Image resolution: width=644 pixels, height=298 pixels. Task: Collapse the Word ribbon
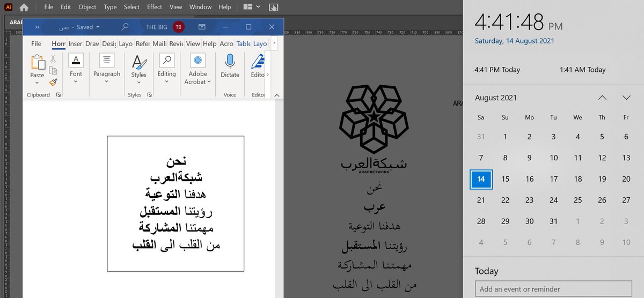point(277,94)
